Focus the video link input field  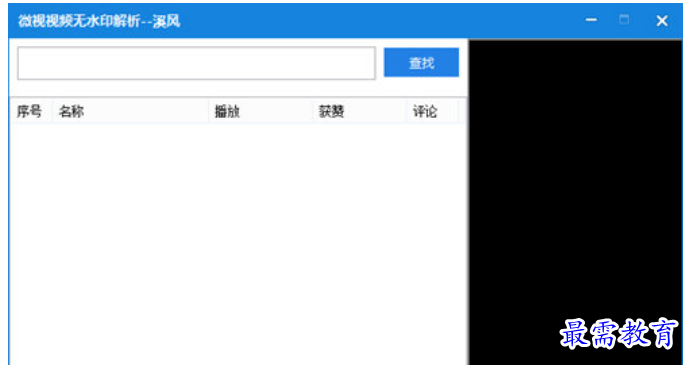click(x=196, y=63)
